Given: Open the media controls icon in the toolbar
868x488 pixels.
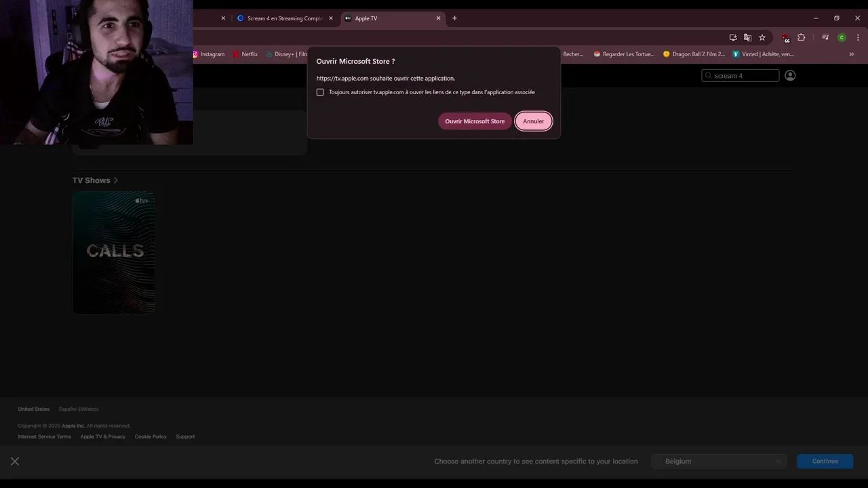Looking at the screenshot, I should [x=825, y=37].
